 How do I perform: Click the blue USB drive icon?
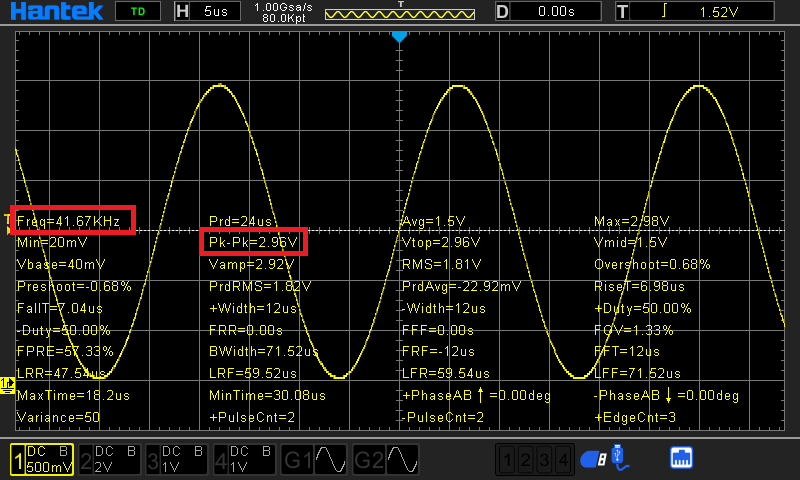click(595, 459)
